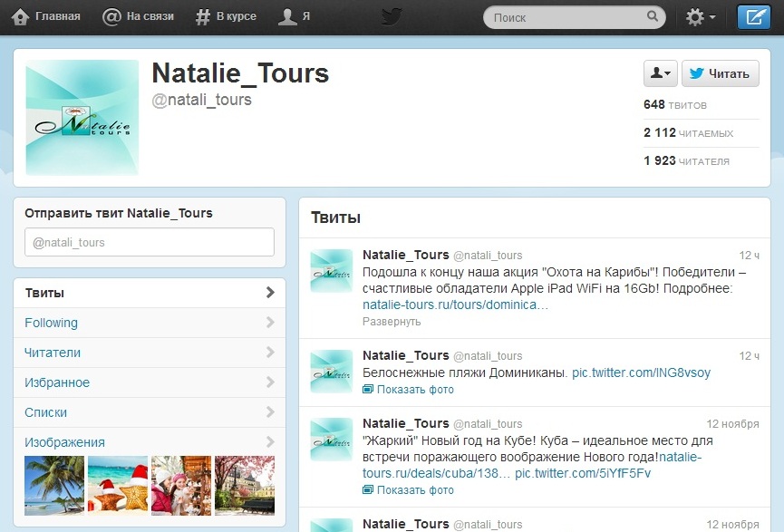
Task: Click the chevron on the Твиты row
Action: pos(270,293)
